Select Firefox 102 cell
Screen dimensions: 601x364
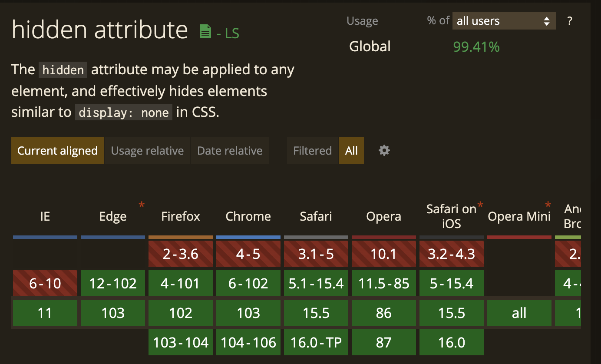(x=181, y=313)
